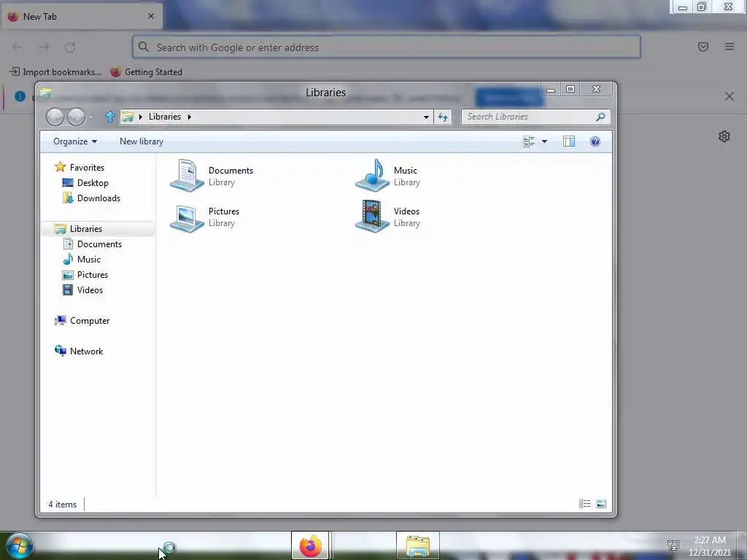Open Windows Start orb
Screen dimensions: 747x560
click(x=19, y=545)
